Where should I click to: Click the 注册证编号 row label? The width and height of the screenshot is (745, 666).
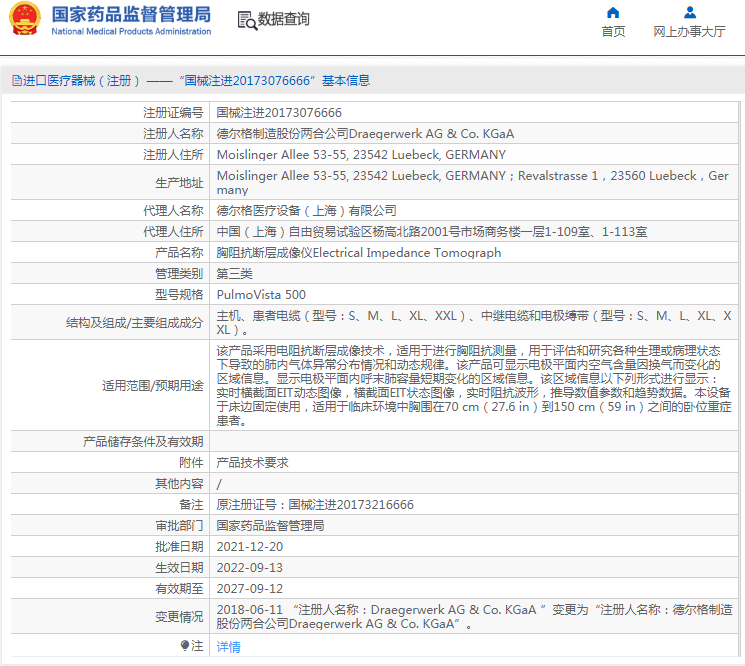[x=173, y=113]
